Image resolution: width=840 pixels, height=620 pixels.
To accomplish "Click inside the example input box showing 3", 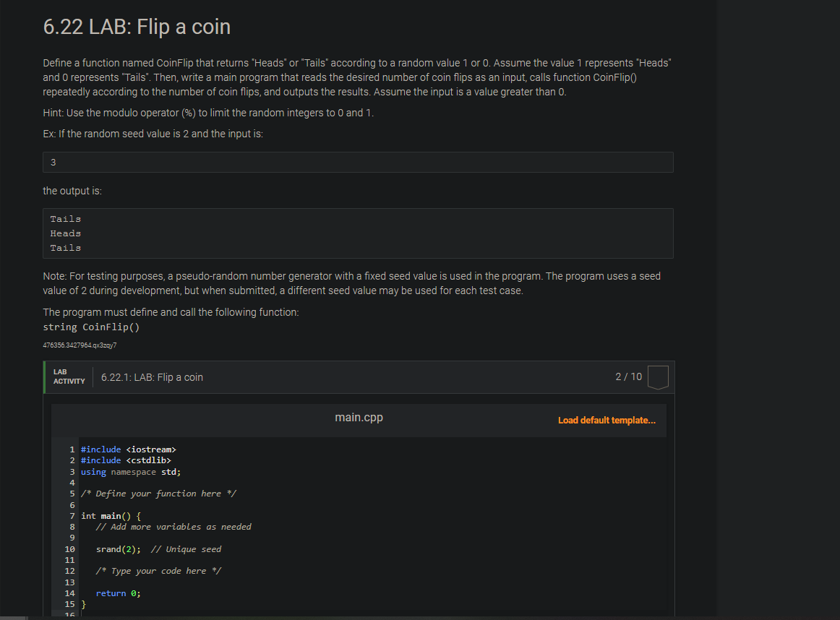I will tap(359, 162).
